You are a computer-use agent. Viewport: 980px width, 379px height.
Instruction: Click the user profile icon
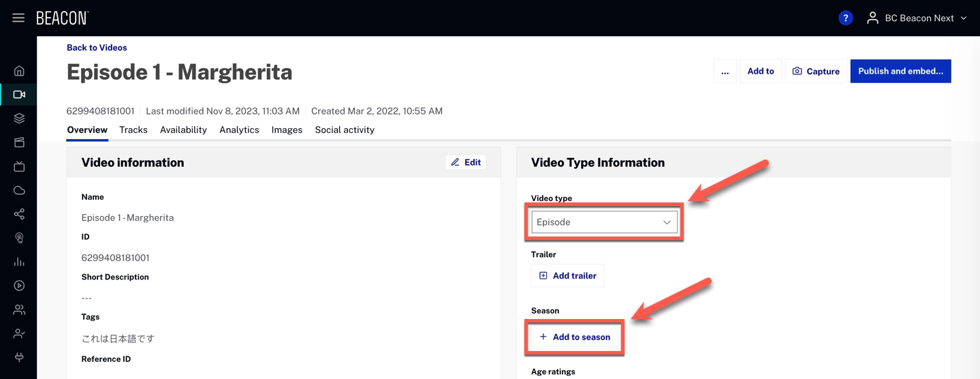point(872,18)
